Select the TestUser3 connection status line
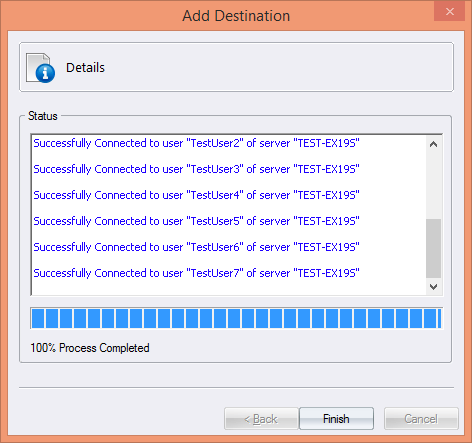The height and width of the screenshot is (443, 472). [196, 169]
